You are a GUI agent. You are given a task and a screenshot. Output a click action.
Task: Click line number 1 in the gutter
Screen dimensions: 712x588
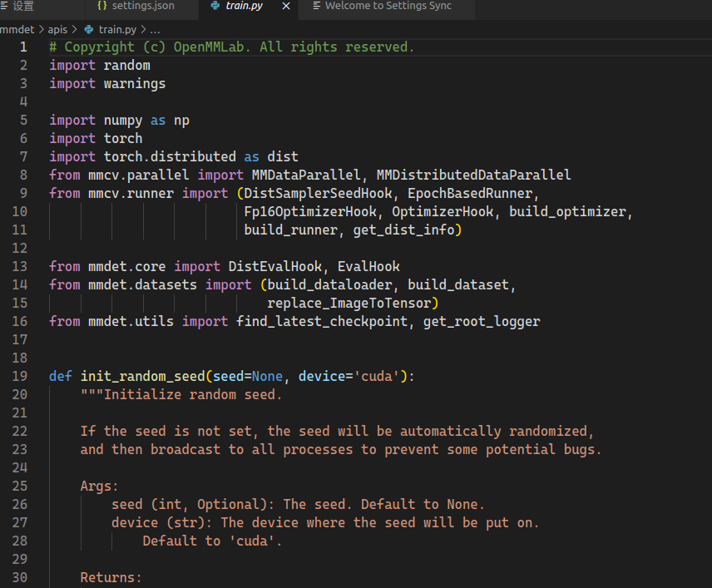click(22, 47)
